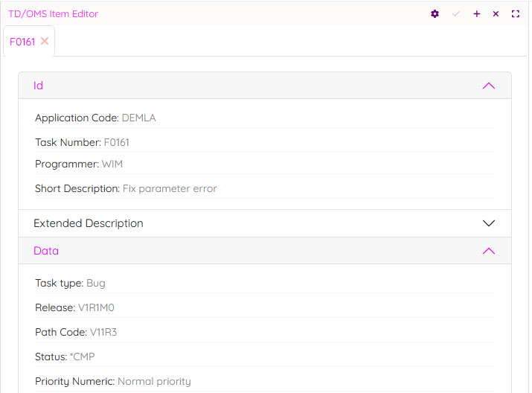Select the Application Code field DEMLA

(x=138, y=118)
